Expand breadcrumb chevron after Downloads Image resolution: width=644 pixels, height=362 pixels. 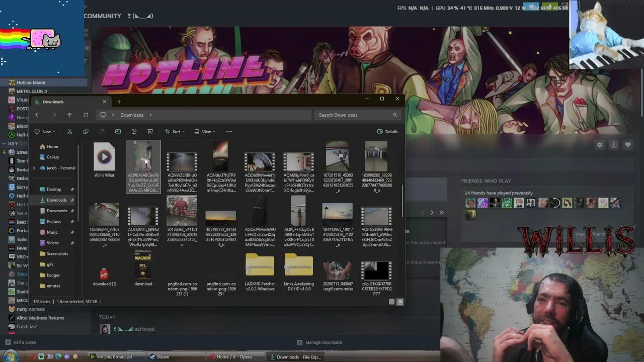pyautogui.click(x=150, y=115)
